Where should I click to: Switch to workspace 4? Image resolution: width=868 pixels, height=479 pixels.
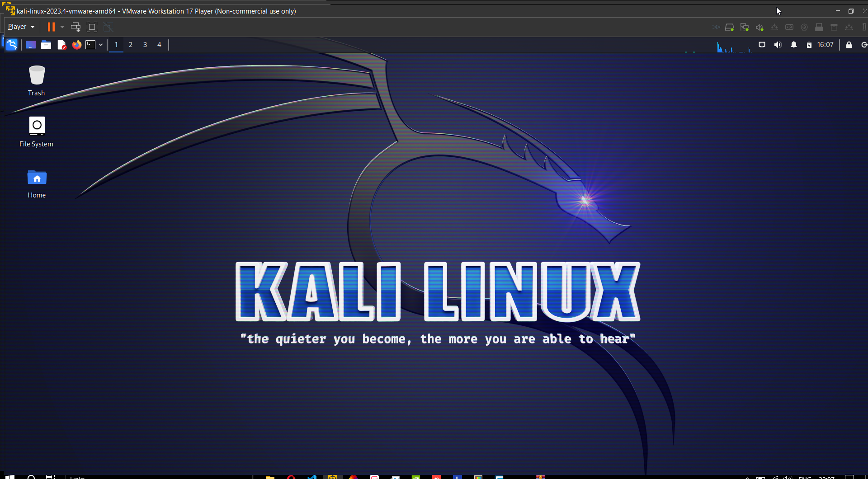coord(159,45)
